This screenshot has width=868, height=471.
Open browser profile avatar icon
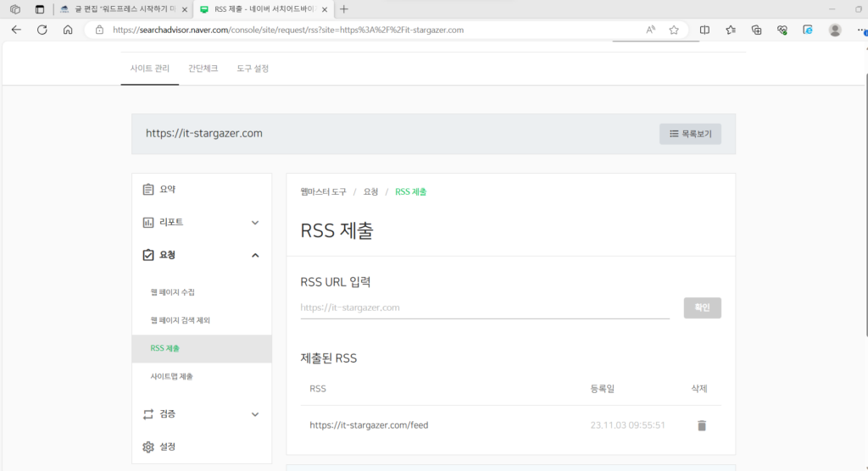(x=835, y=30)
